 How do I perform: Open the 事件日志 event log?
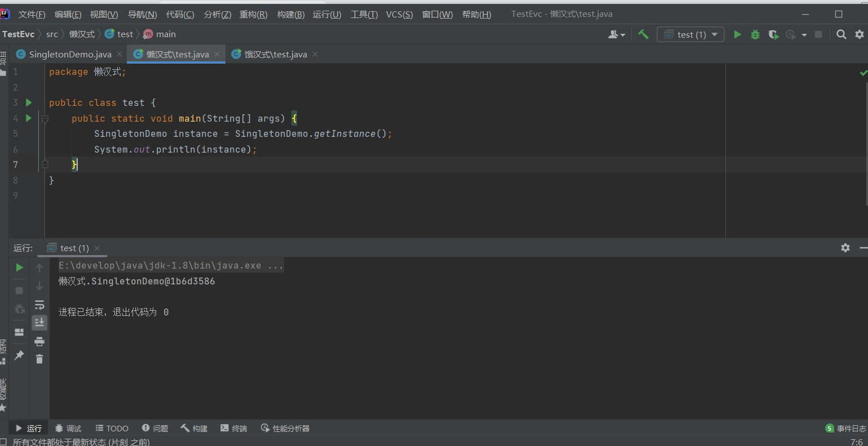click(845, 428)
